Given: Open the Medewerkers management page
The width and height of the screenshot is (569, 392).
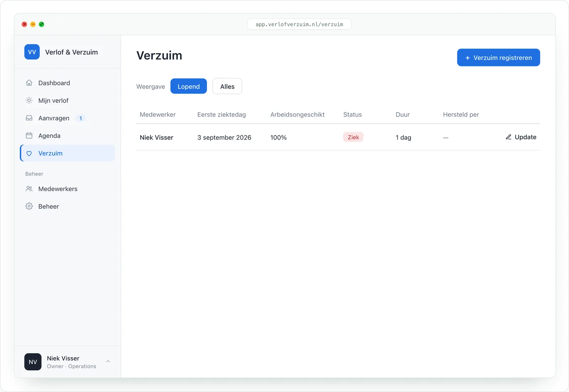Looking at the screenshot, I should tap(68, 189).
